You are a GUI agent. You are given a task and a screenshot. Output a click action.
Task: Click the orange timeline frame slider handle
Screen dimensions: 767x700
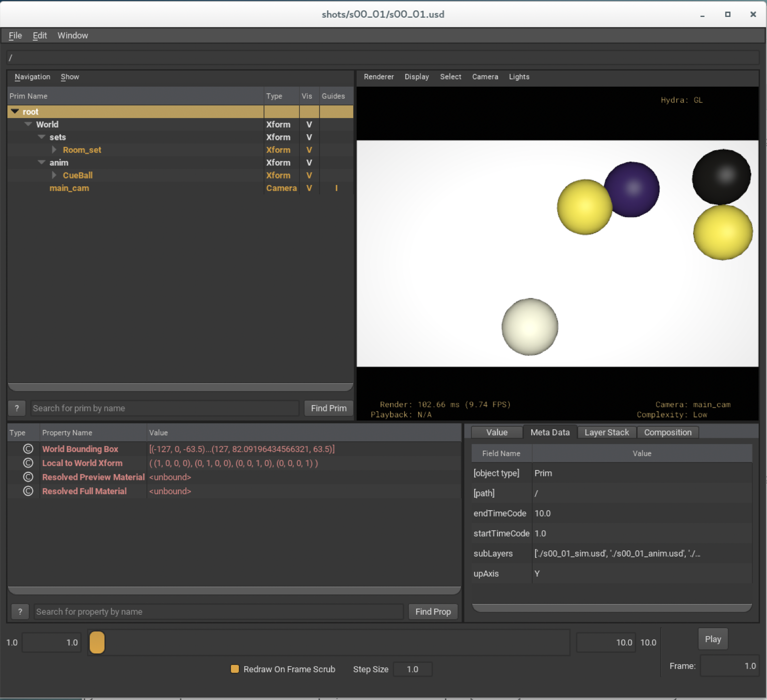coord(97,642)
